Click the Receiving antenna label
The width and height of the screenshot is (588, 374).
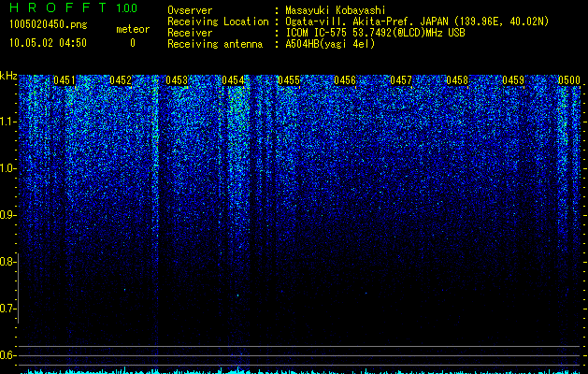215,44
